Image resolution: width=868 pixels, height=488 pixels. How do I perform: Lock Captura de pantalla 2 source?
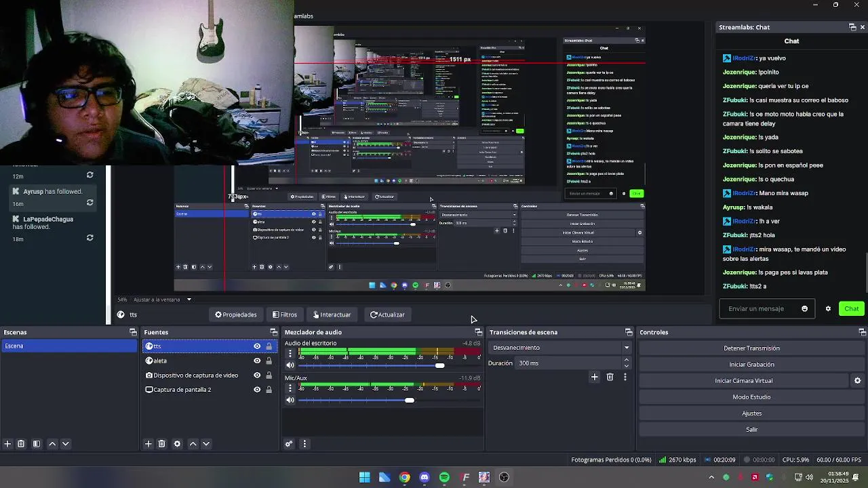(269, 390)
